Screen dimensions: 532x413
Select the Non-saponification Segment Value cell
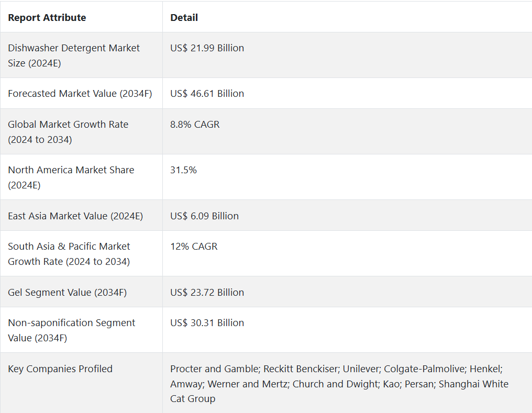(72, 330)
